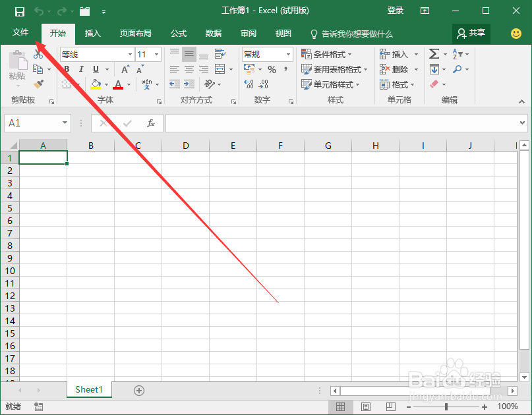This screenshot has height=415, width=532.
Task: Expand the fill color dropdown arrow
Action: click(105, 84)
